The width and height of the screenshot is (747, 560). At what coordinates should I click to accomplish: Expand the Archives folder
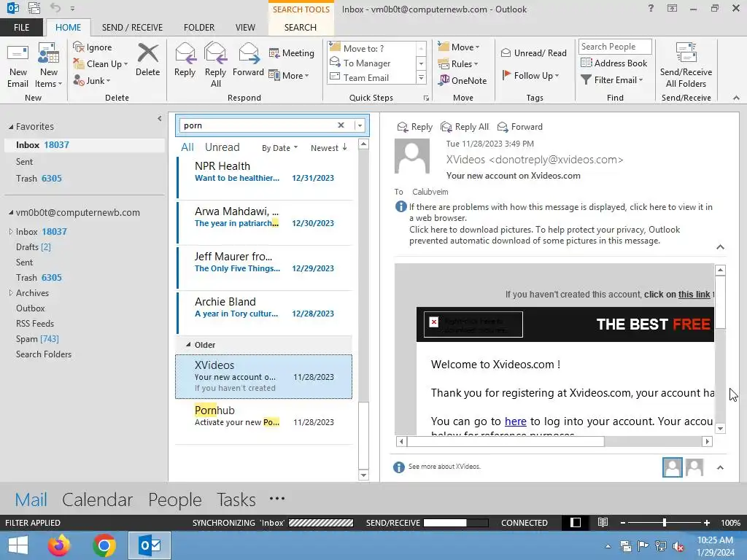tap(10, 293)
